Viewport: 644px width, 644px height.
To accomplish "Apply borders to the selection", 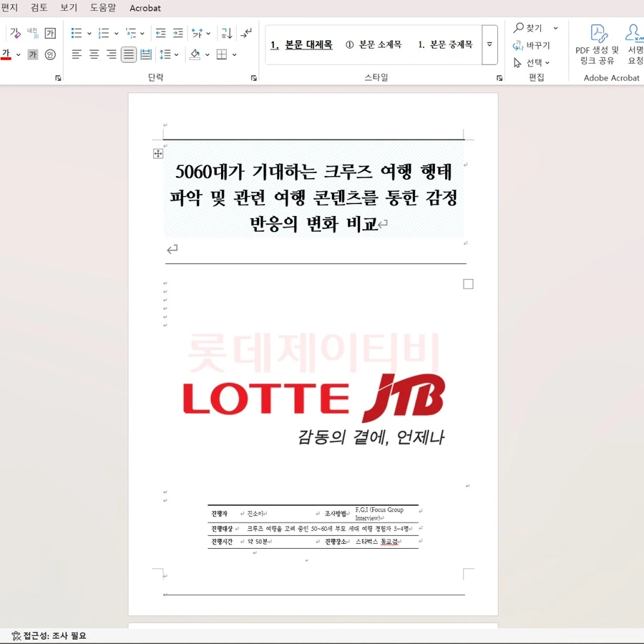I will (x=222, y=54).
